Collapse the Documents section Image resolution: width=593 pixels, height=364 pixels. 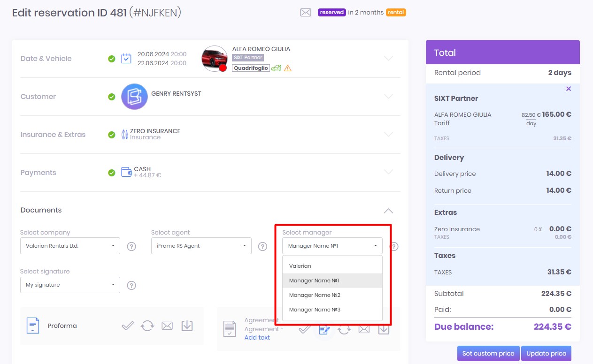coord(388,211)
